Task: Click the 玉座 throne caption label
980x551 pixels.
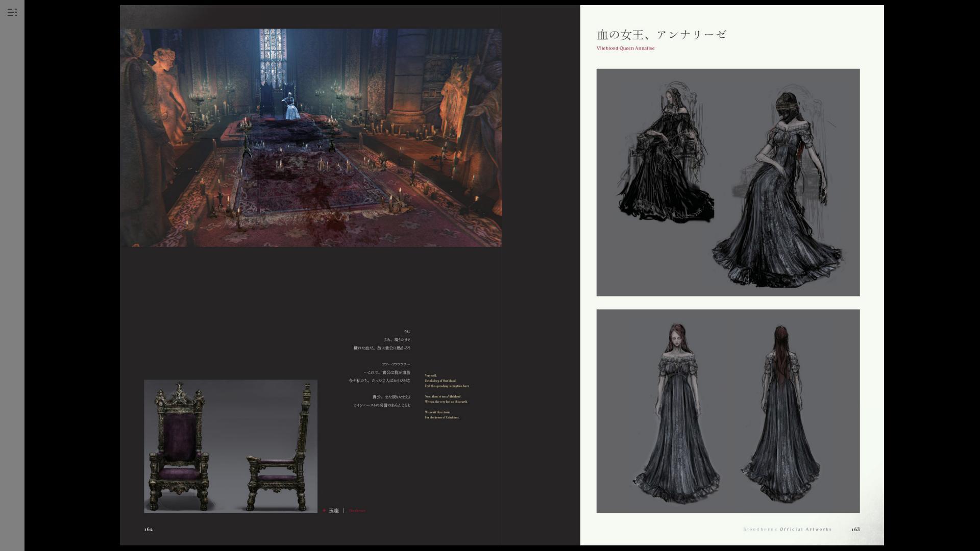Action: [334, 511]
